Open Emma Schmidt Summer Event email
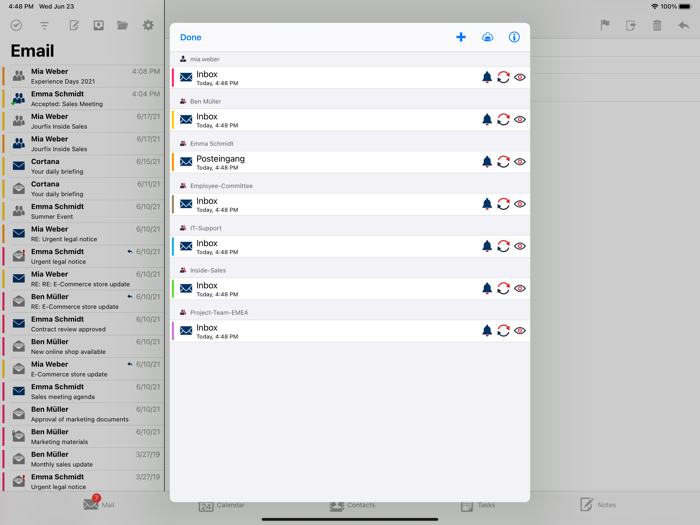This screenshot has height=525, width=700. pos(83,212)
